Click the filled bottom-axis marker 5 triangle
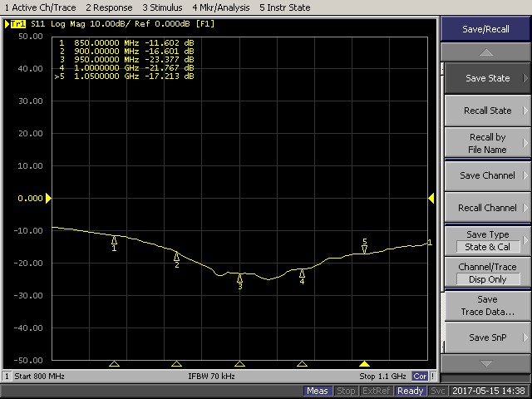The height and width of the screenshot is (399, 532). click(364, 364)
